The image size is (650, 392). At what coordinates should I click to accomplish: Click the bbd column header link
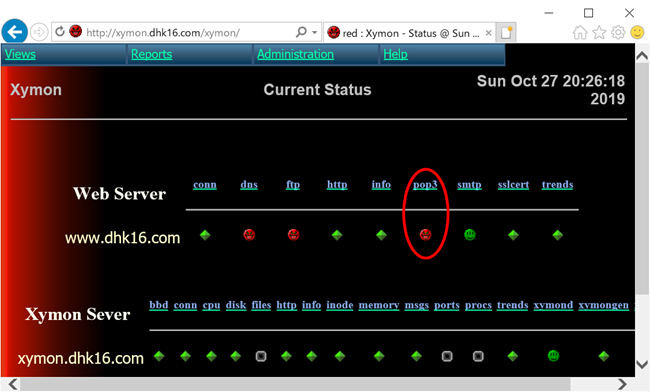click(159, 305)
